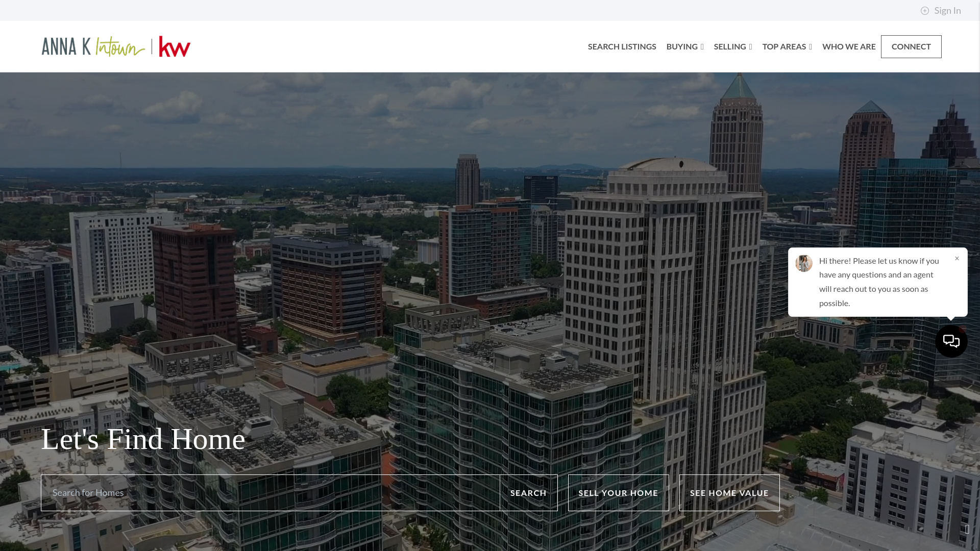The image size is (980, 551).
Task: Click the small icon at bottom right corner
Action: (x=967, y=529)
